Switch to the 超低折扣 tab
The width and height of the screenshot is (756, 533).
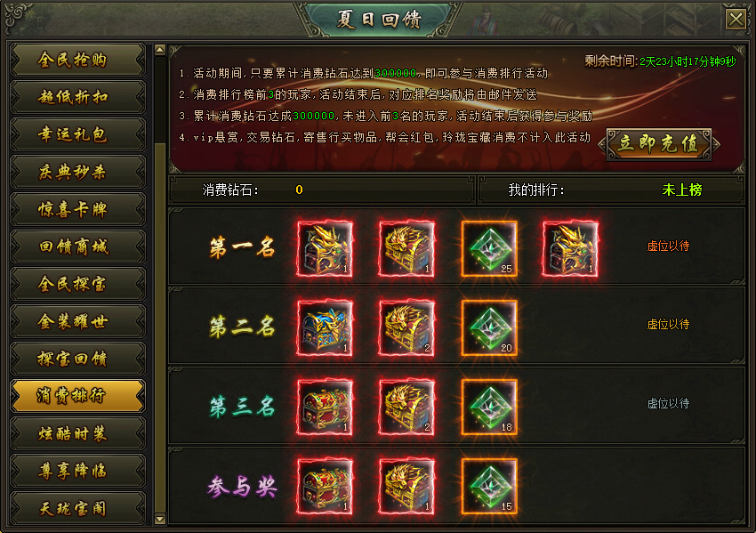click(77, 97)
